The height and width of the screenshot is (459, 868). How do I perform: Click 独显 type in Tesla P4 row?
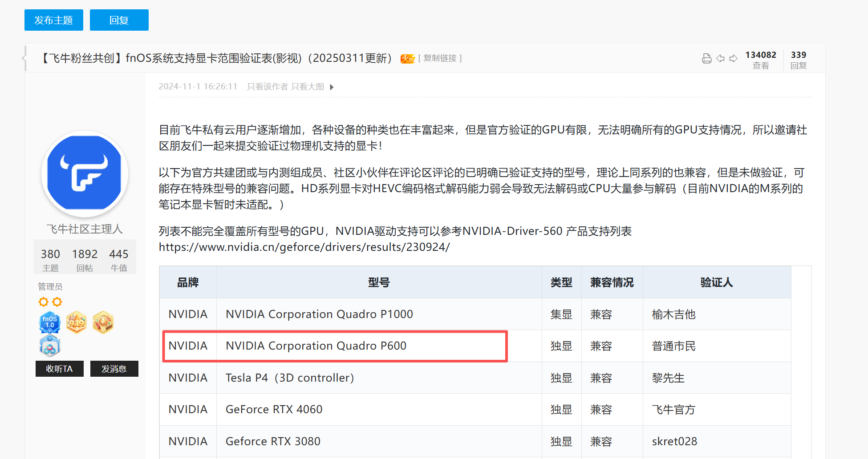[561, 378]
